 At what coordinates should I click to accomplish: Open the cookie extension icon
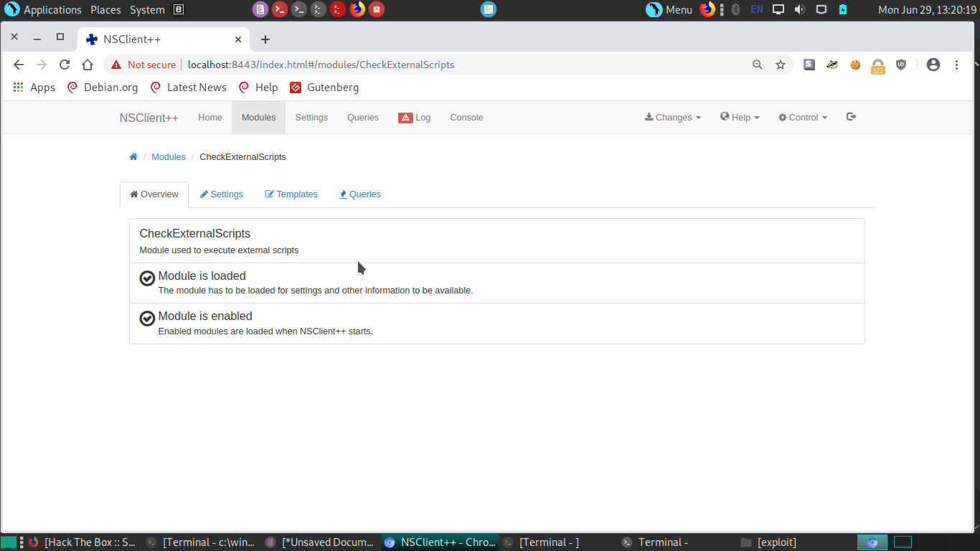pyautogui.click(x=855, y=65)
